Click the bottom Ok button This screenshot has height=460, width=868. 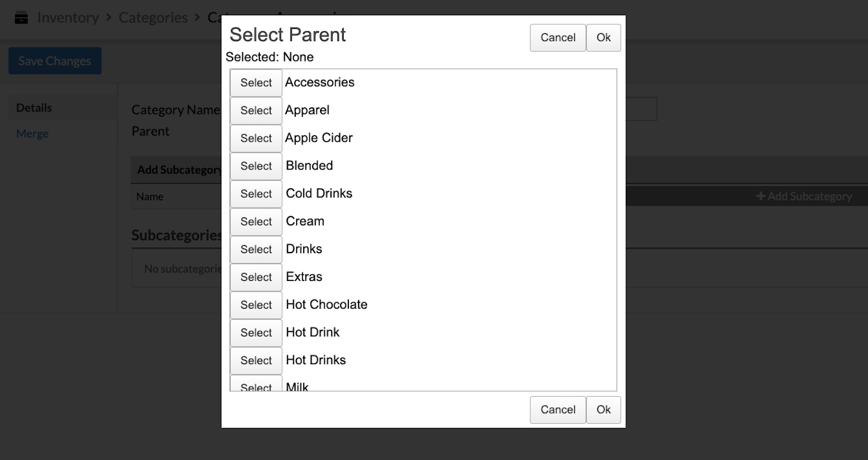point(603,410)
